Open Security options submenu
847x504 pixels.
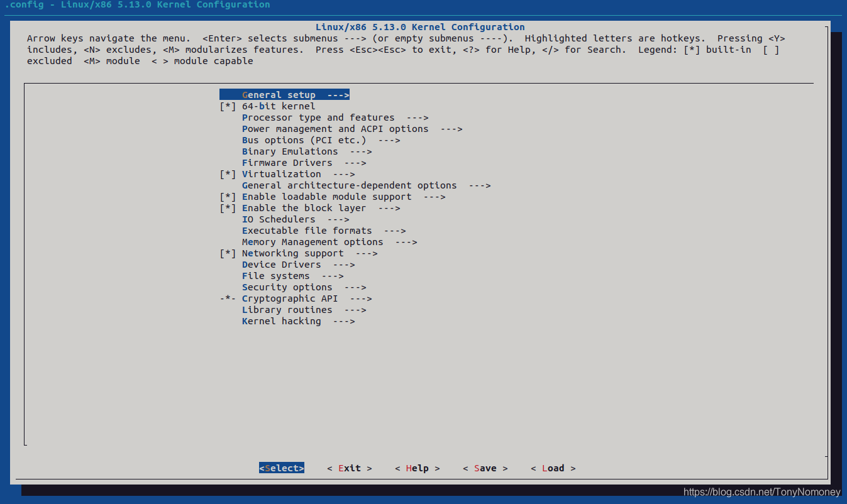[304, 287]
